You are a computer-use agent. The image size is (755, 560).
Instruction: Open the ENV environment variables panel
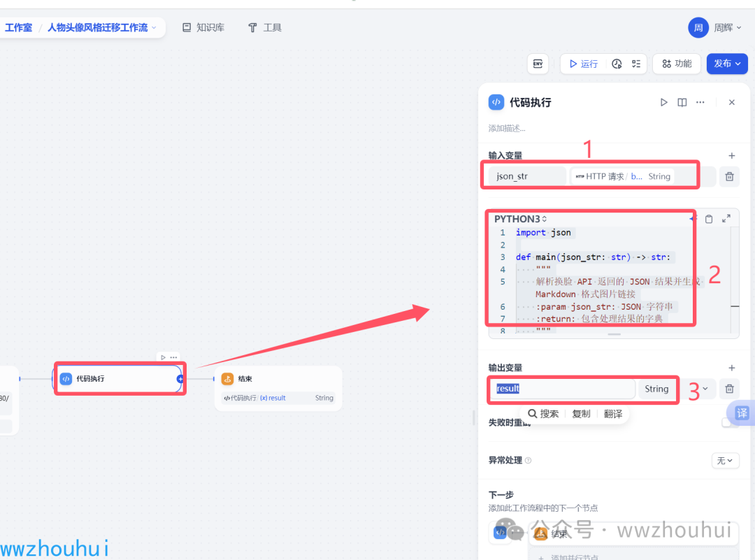click(x=538, y=64)
